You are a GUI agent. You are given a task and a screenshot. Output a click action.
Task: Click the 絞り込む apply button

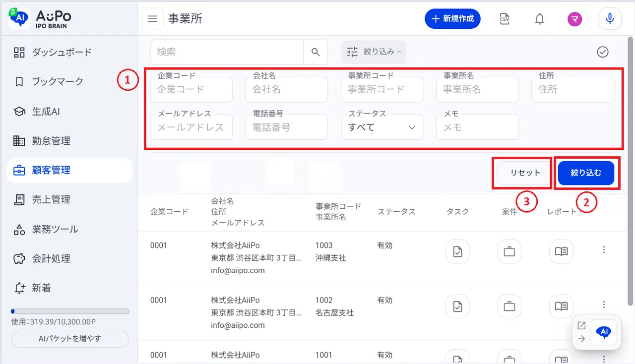click(x=586, y=173)
